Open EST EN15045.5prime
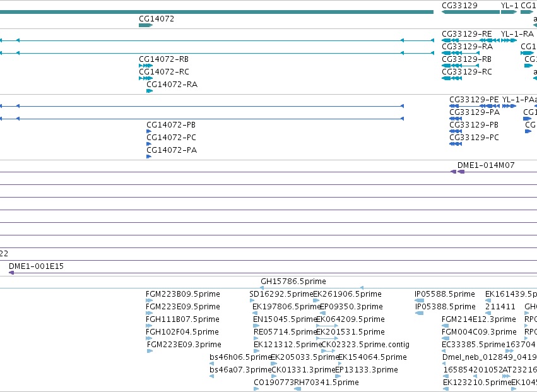 tap(285, 319)
